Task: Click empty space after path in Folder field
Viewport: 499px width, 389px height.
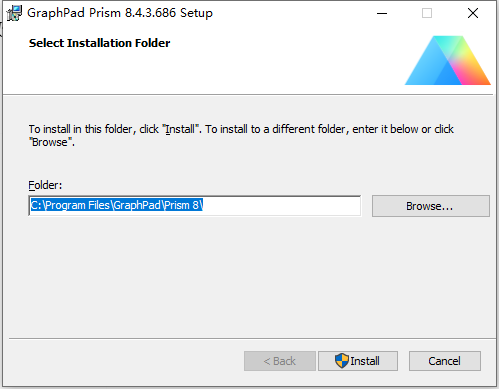Action: pos(282,206)
